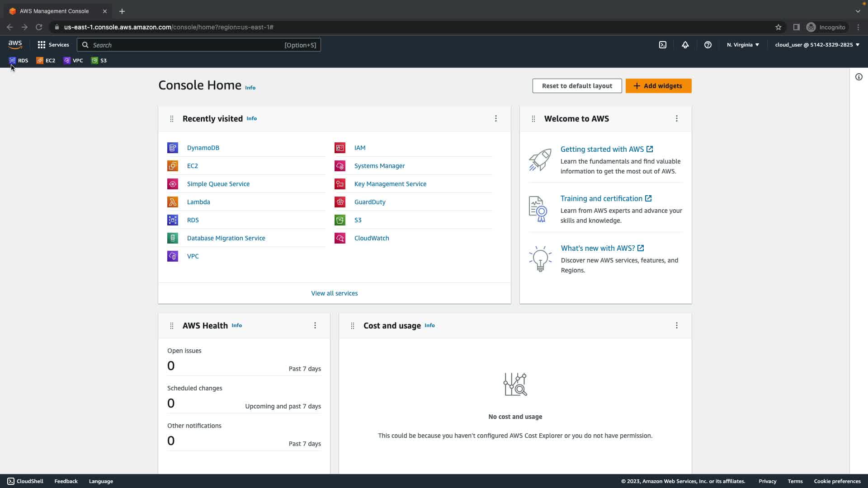Open CloudShell icon in top navigation bar
The width and height of the screenshot is (868, 488).
tap(663, 45)
